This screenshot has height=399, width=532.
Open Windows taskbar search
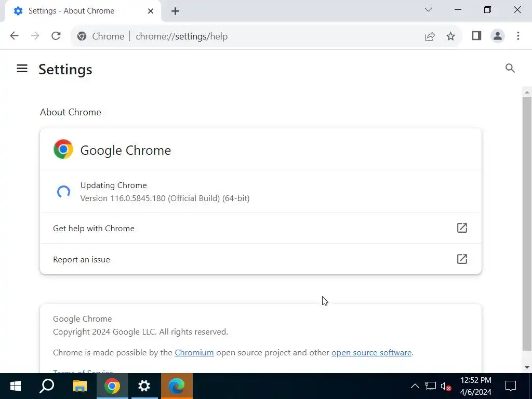tap(47, 386)
